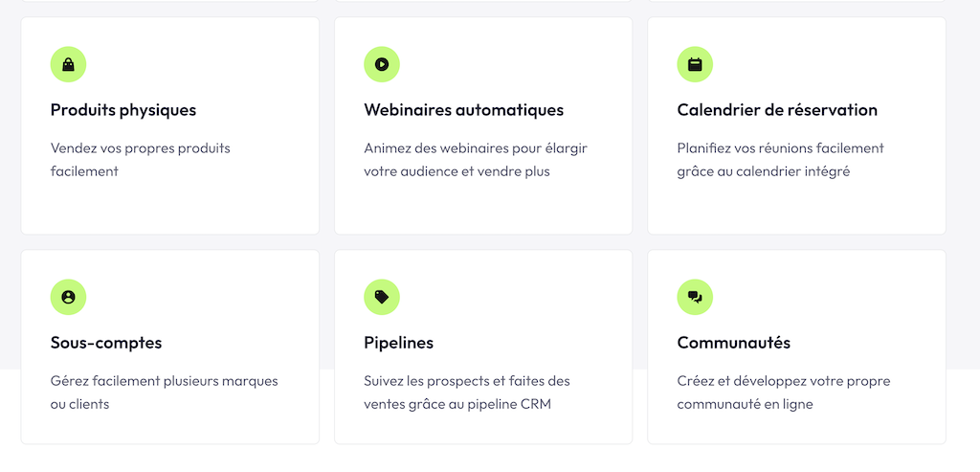Image resolution: width=980 pixels, height=472 pixels.
Task: Open the Sous-comptes heading
Action: coord(106,343)
